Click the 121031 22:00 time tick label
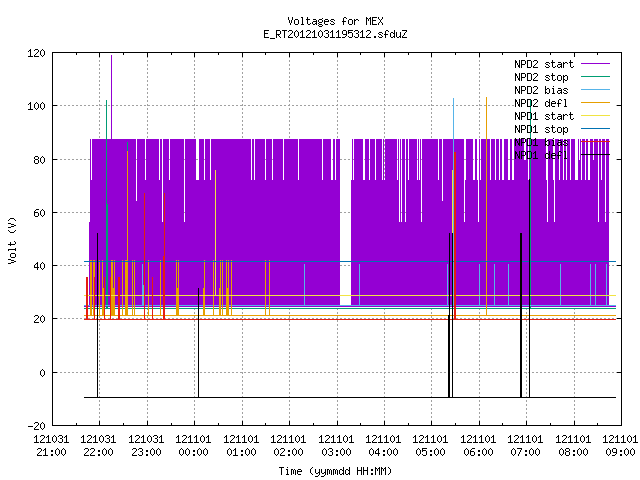Viewport: 640px width, 480px height. 98,446
